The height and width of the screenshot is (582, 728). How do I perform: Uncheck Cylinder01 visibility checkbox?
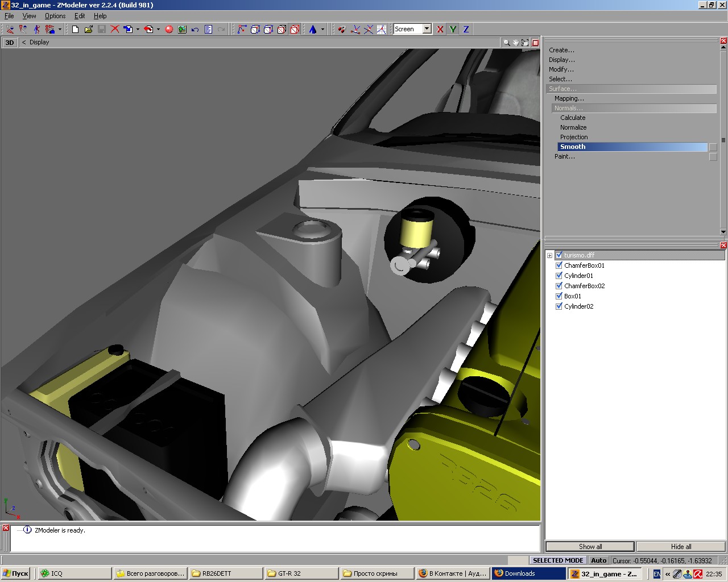559,276
